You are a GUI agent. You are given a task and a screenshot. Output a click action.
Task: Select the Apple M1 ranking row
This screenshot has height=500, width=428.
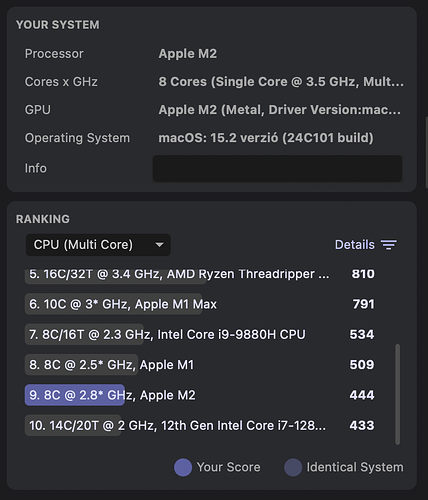[200, 365]
